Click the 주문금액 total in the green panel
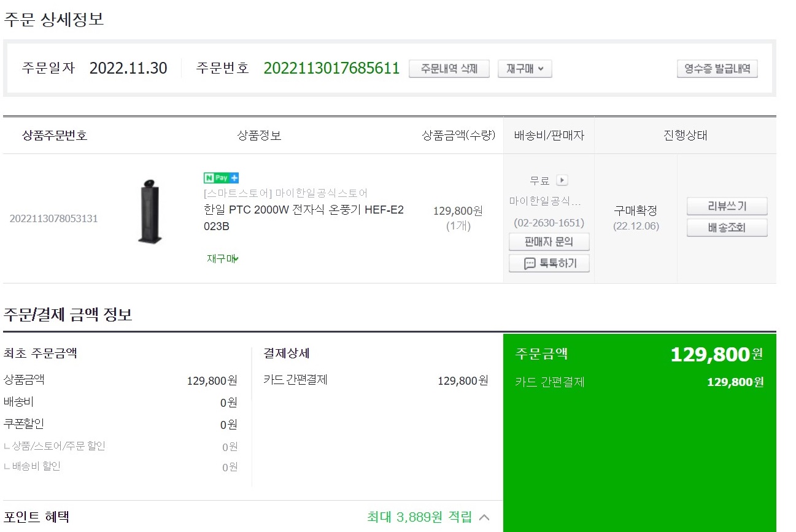The image size is (796, 532). coord(717,354)
